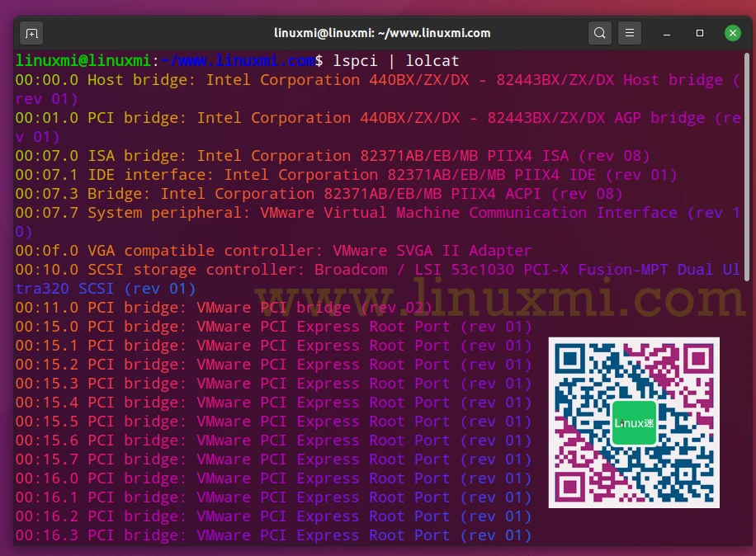Open a new terminal tab
756x556 pixels.
click(32, 33)
